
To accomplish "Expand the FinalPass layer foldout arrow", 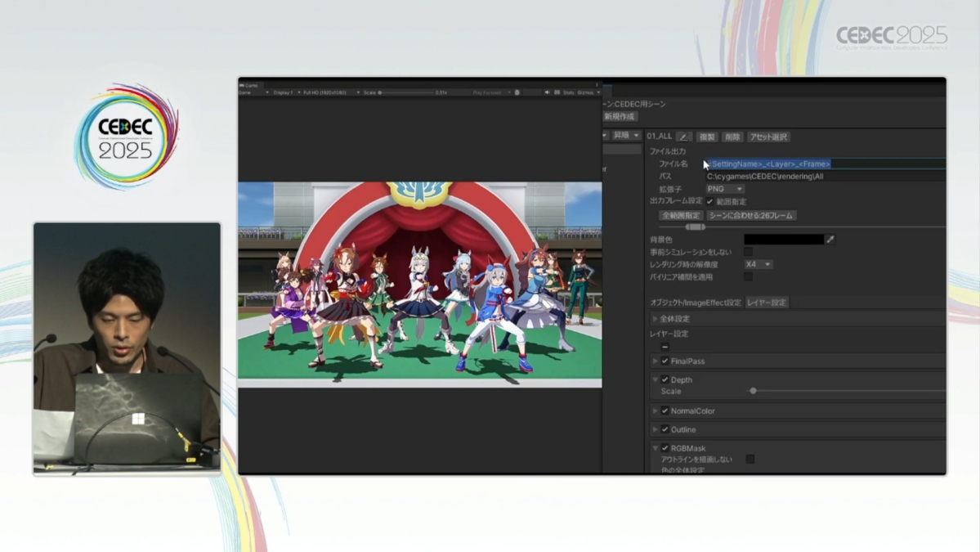I will pyautogui.click(x=655, y=361).
